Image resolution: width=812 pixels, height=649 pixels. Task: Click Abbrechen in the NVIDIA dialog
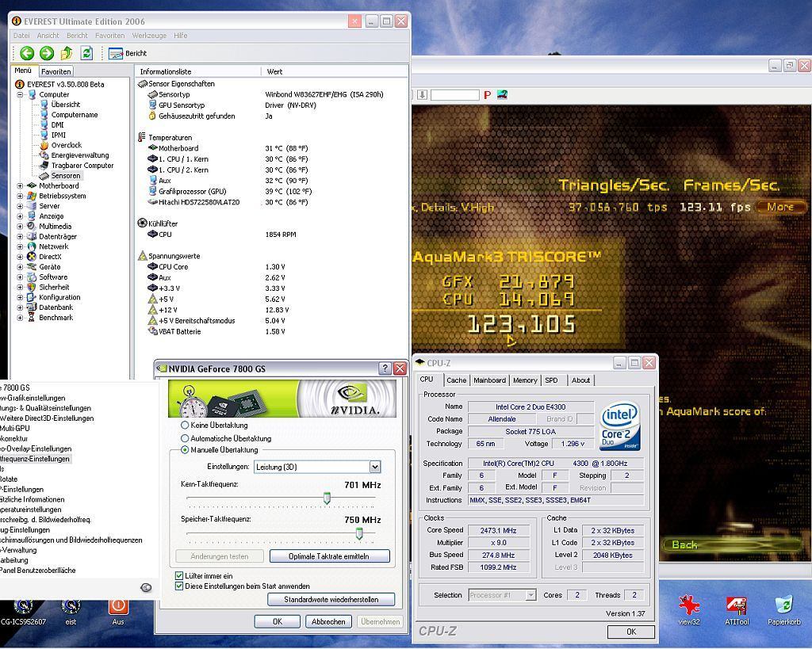click(328, 621)
